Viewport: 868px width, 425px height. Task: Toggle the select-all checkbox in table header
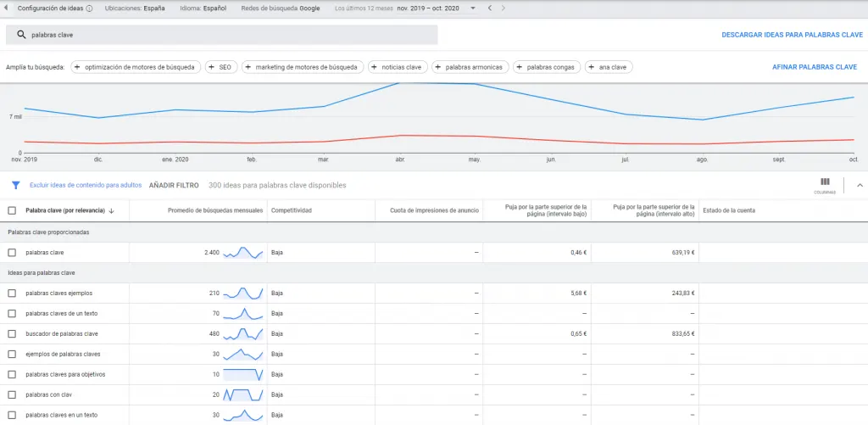[x=12, y=210]
